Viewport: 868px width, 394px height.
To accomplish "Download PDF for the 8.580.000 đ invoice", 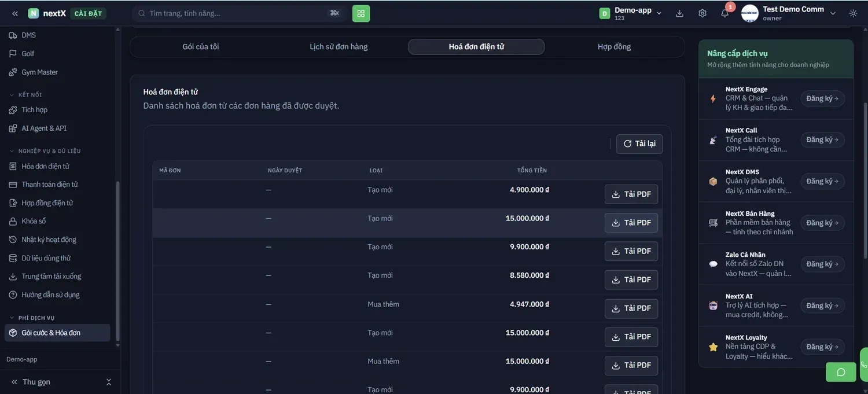I will pyautogui.click(x=631, y=280).
